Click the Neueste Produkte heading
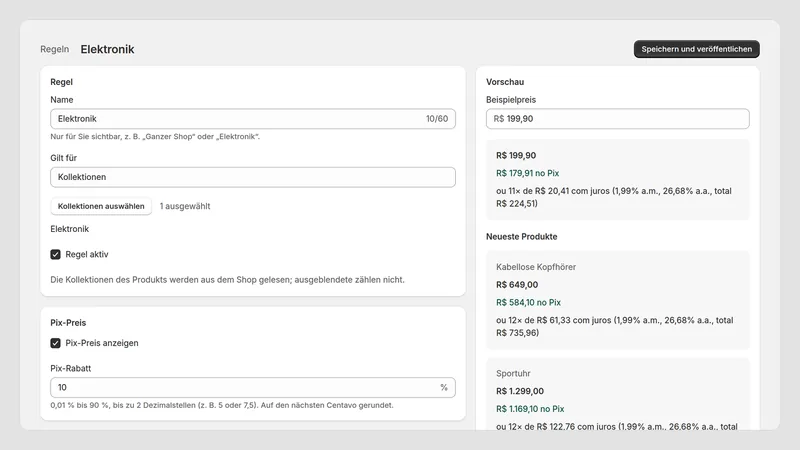800x450 pixels. pyautogui.click(x=521, y=237)
